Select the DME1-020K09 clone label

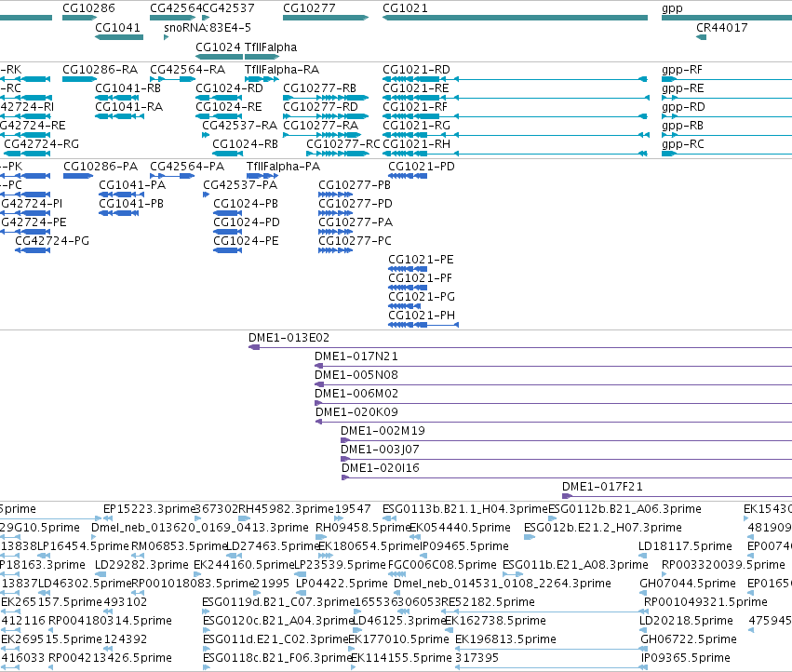[x=356, y=413]
